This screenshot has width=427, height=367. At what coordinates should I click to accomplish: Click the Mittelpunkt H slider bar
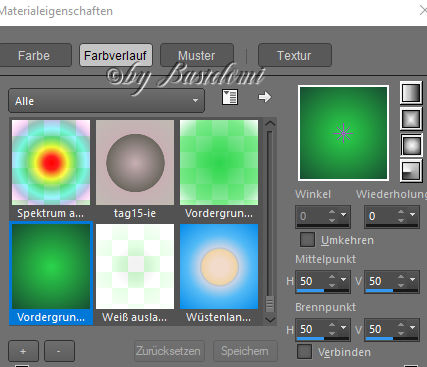point(323,291)
